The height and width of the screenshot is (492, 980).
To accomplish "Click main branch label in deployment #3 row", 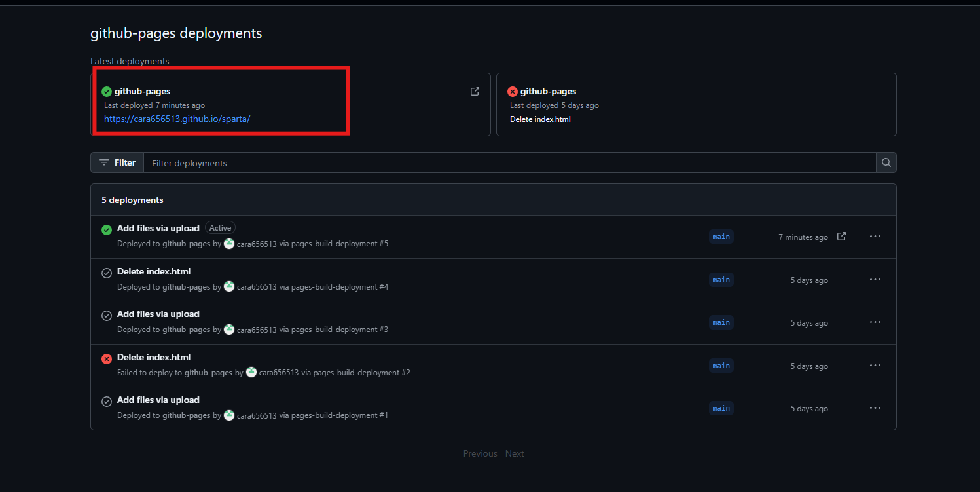I will pyautogui.click(x=721, y=322).
